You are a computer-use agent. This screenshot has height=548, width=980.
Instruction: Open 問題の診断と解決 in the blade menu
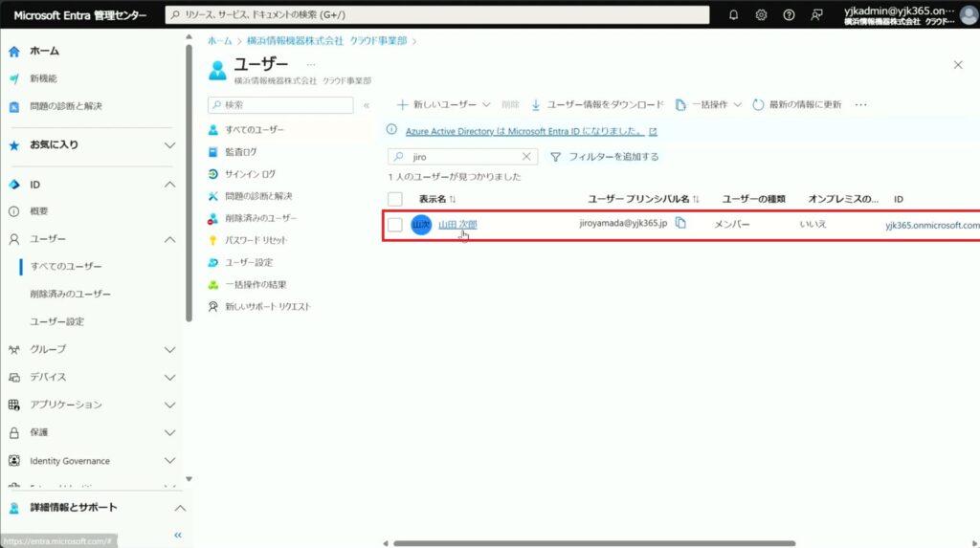pyautogui.click(x=258, y=196)
